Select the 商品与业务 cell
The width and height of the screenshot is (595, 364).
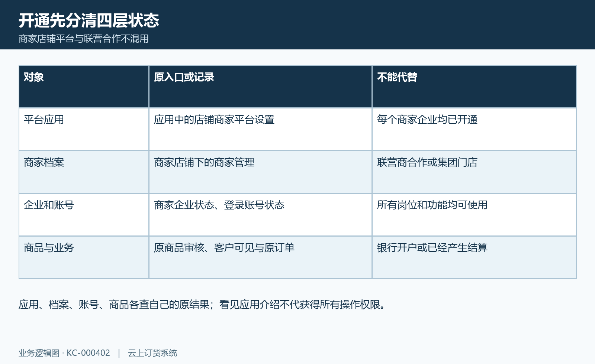tap(84, 257)
